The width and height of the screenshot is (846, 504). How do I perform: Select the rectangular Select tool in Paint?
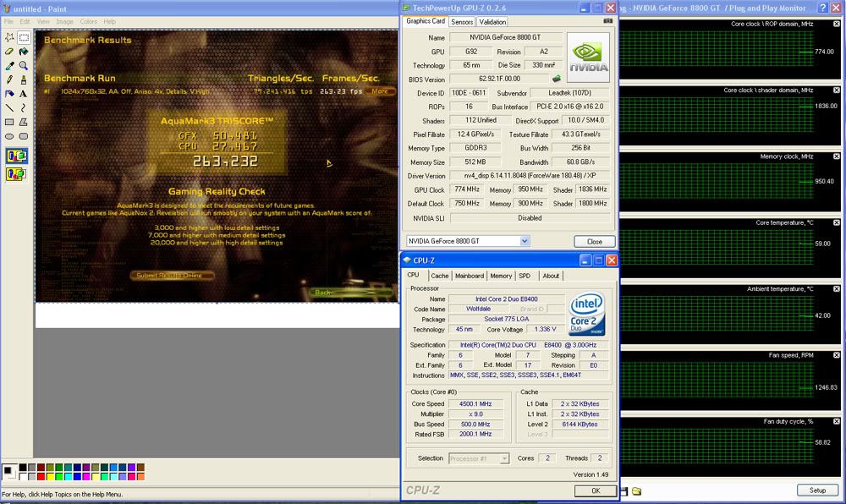point(24,37)
